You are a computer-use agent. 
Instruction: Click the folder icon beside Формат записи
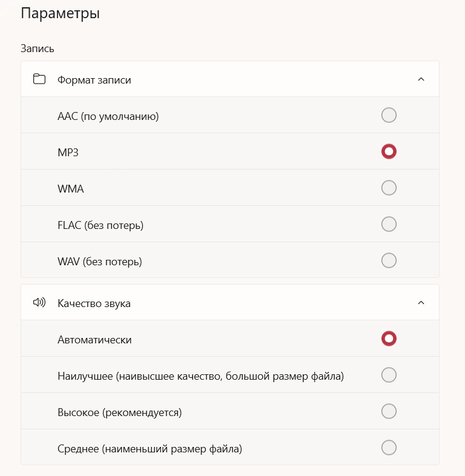click(x=39, y=79)
